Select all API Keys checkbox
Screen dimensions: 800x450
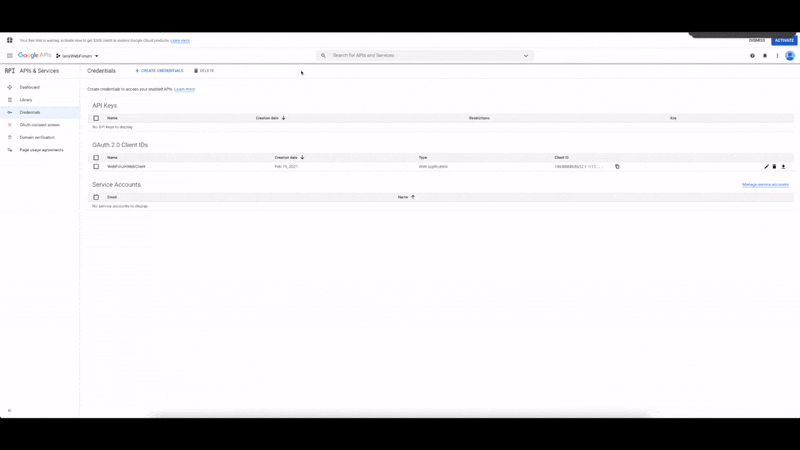(x=96, y=118)
